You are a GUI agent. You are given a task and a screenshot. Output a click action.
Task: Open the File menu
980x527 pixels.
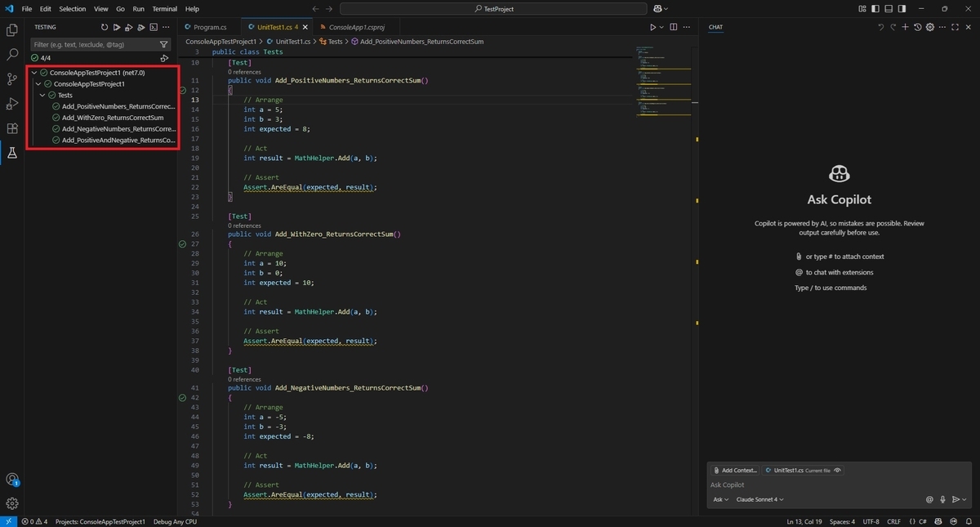pyautogui.click(x=27, y=9)
